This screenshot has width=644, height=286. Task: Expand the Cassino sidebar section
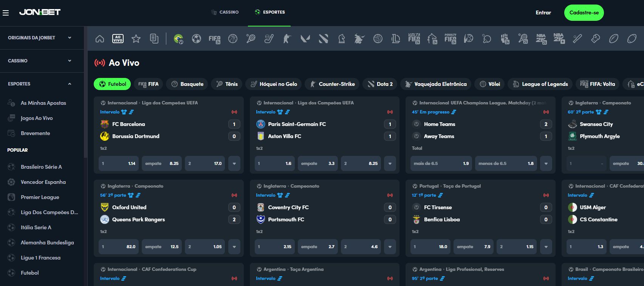click(40, 61)
